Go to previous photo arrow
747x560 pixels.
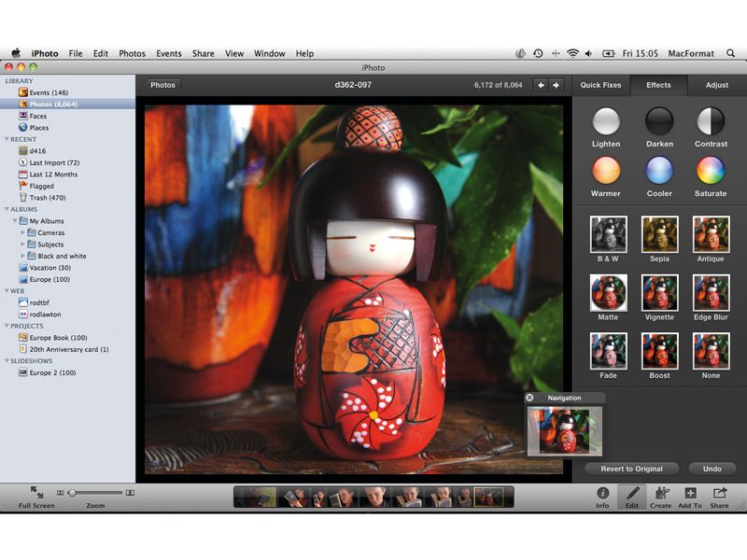pos(541,85)
